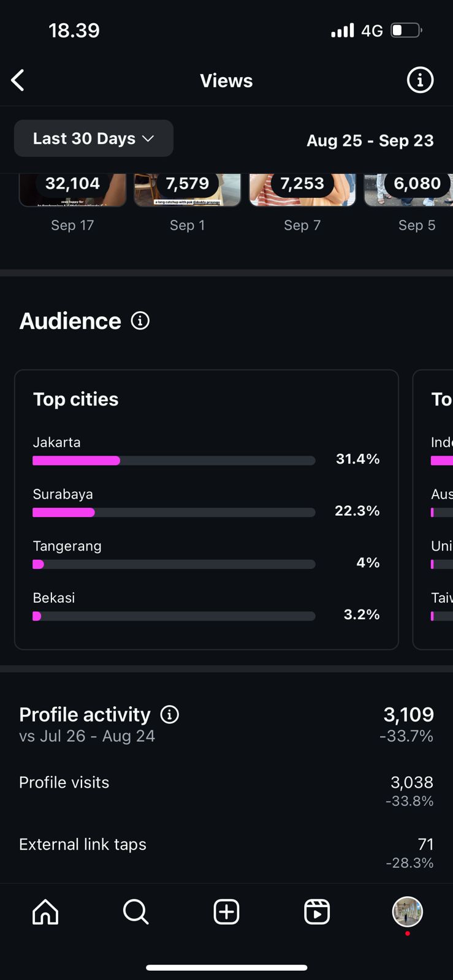
Task: Tap the Profile activity info icon
Action: (170, 714)
